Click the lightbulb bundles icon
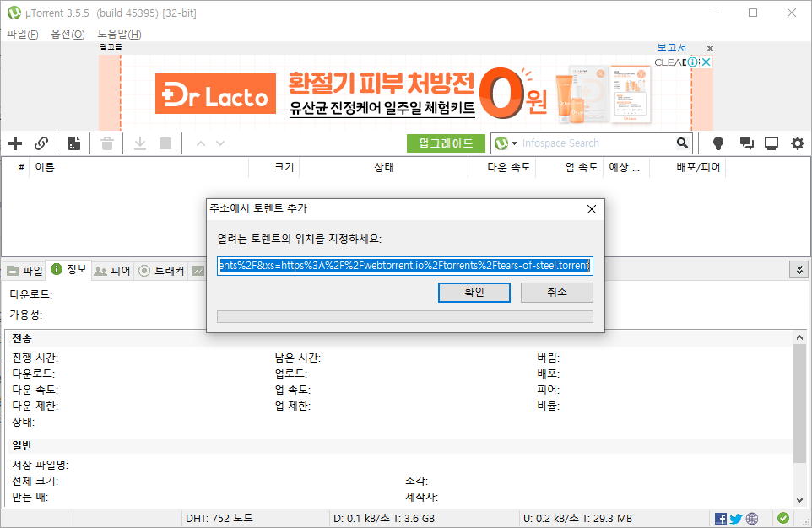 click(717, 143)
